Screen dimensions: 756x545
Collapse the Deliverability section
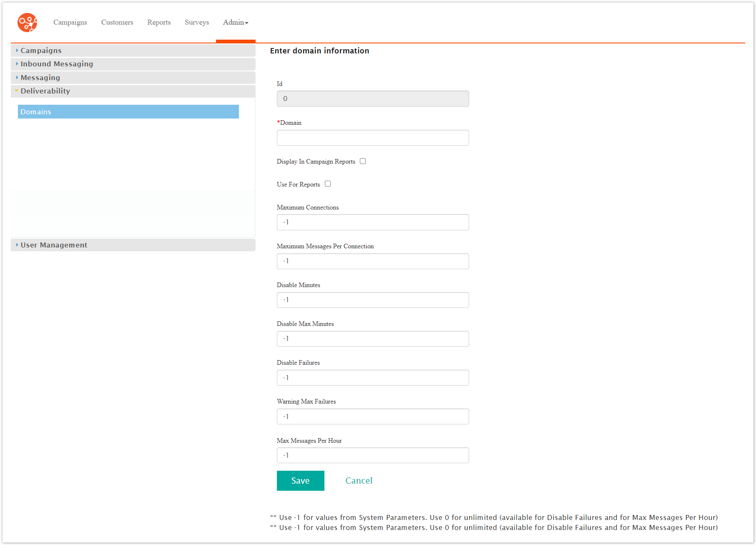(45, 91)
